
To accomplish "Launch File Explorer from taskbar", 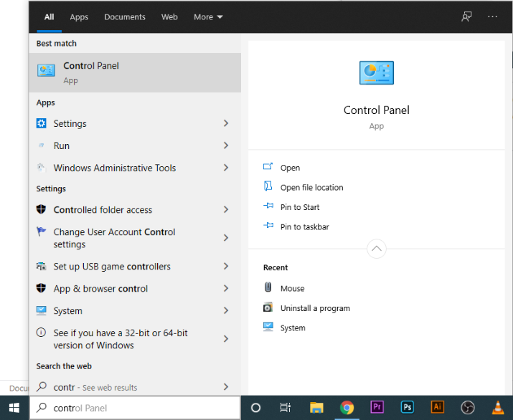I will 316,408.
